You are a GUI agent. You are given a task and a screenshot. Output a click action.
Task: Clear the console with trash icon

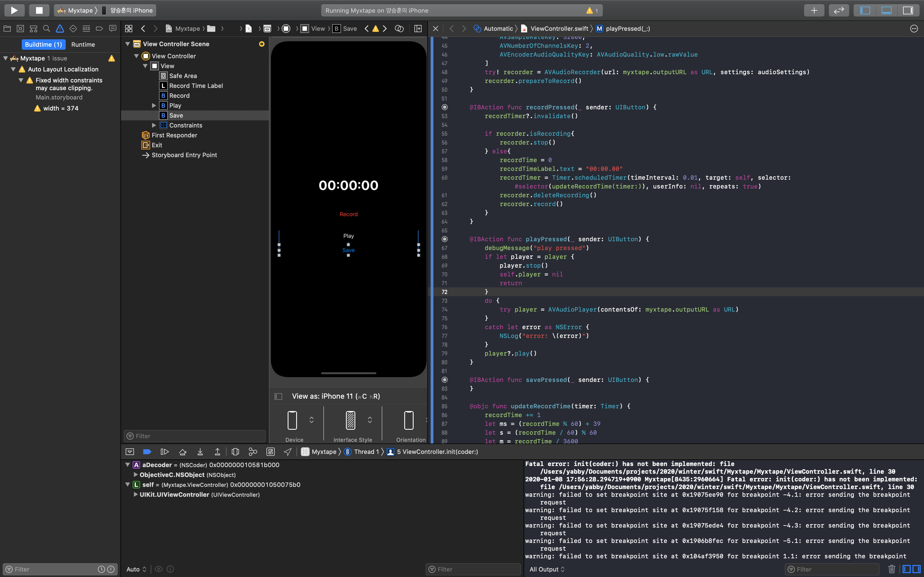point(892,569)
